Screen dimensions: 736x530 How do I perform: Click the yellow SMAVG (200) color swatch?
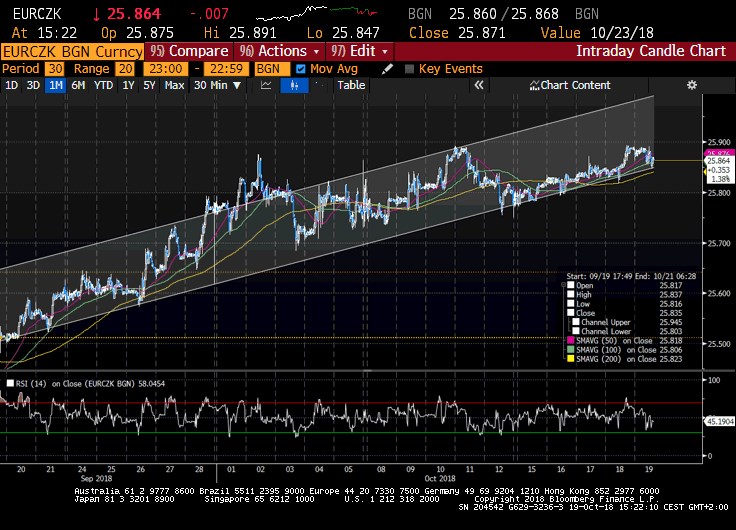coord(570,360)
